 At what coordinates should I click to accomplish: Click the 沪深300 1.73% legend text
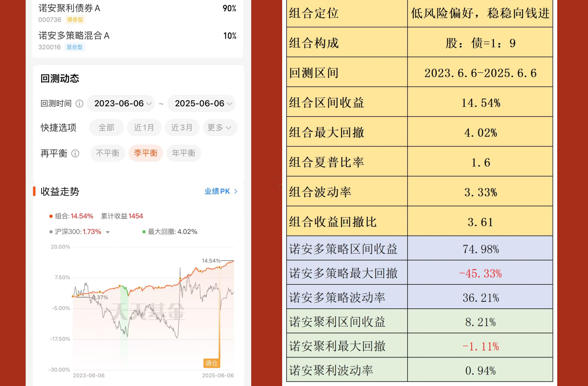click(78, 232)
